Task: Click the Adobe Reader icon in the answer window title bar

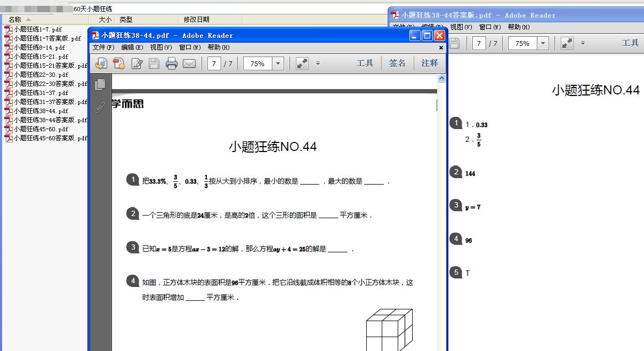Action: (x=395, y=15)
